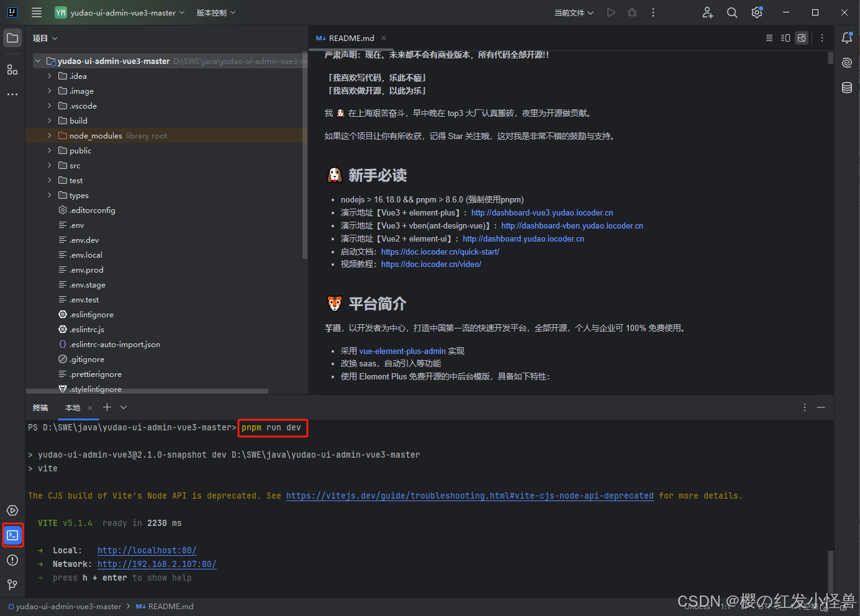Select the .env.dev file

(x=84, y=240)
